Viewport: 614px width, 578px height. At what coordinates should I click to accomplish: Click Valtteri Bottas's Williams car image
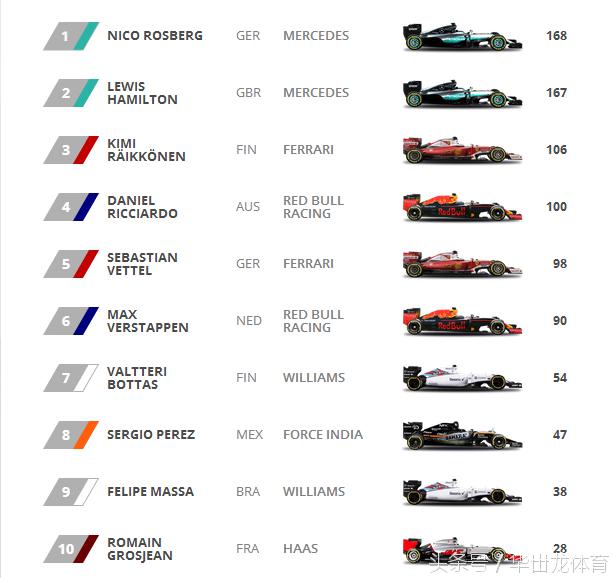coord(461,379)
